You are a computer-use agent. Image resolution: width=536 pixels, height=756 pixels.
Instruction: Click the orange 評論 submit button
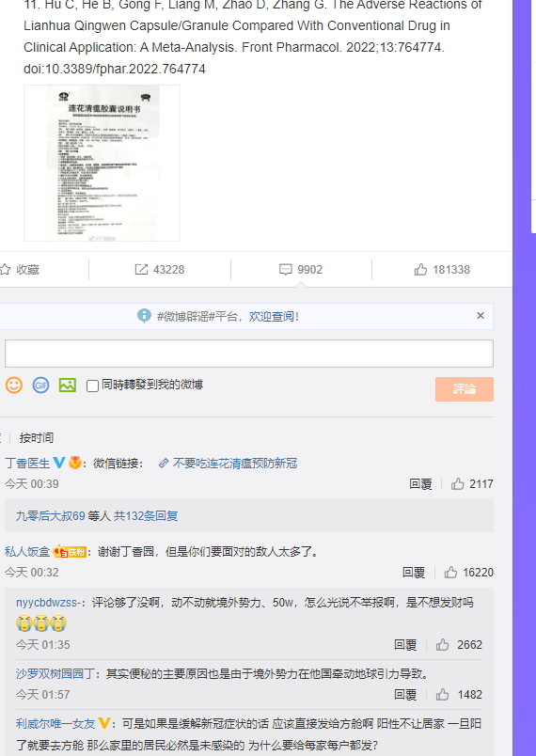point(465,389)
